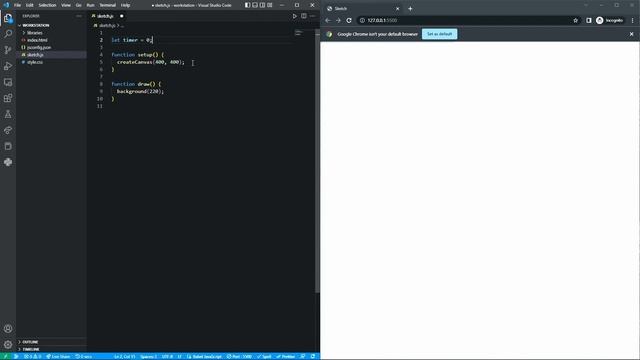Click Ln 2, Col cursor position indicator
Screen dimensions: 640x360
(124, 356)
